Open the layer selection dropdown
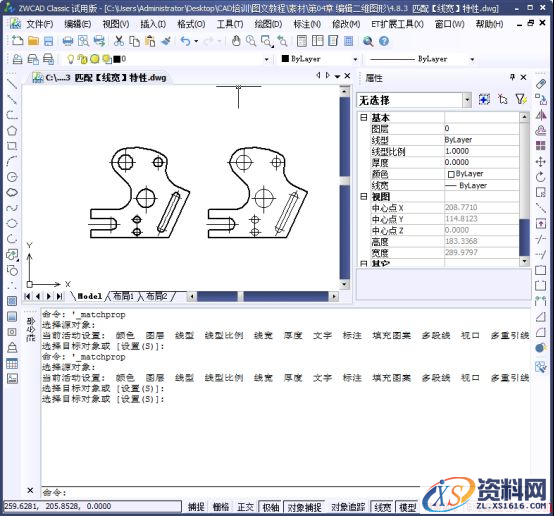554x516 pixels. [266, 59]
